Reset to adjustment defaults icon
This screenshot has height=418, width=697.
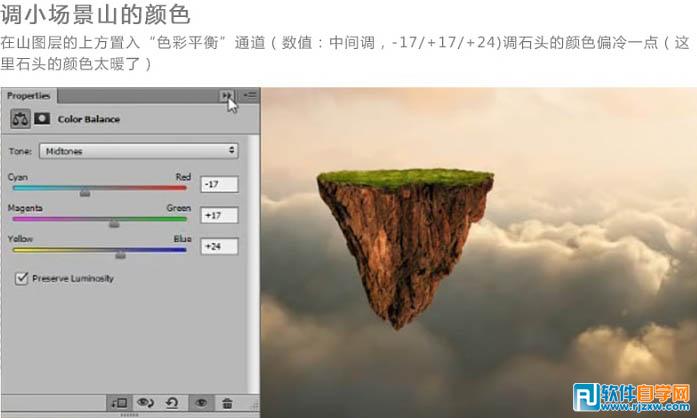pos(174,402)
